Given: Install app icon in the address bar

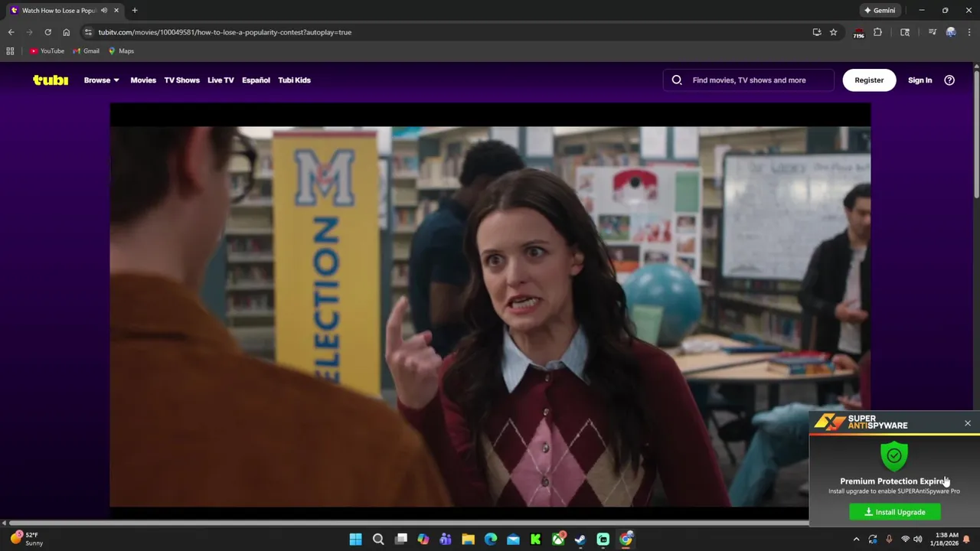Looking at the screenshot, I should (817, 32).
